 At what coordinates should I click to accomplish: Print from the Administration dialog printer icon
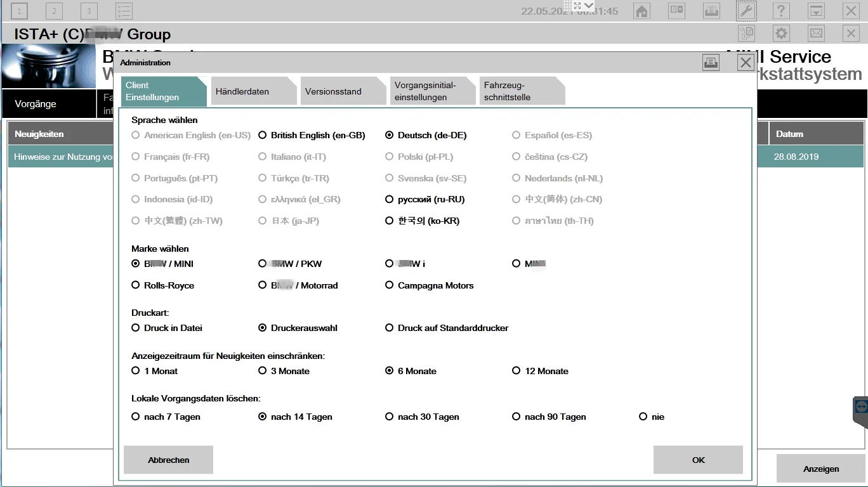point(711,62)
